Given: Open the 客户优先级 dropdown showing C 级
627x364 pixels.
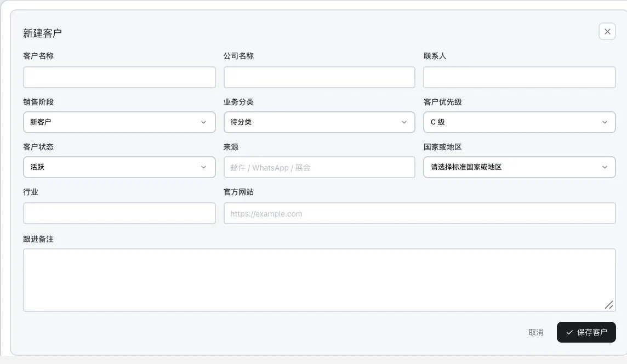Looking at the screenshot, I should (x=520, y=122).
